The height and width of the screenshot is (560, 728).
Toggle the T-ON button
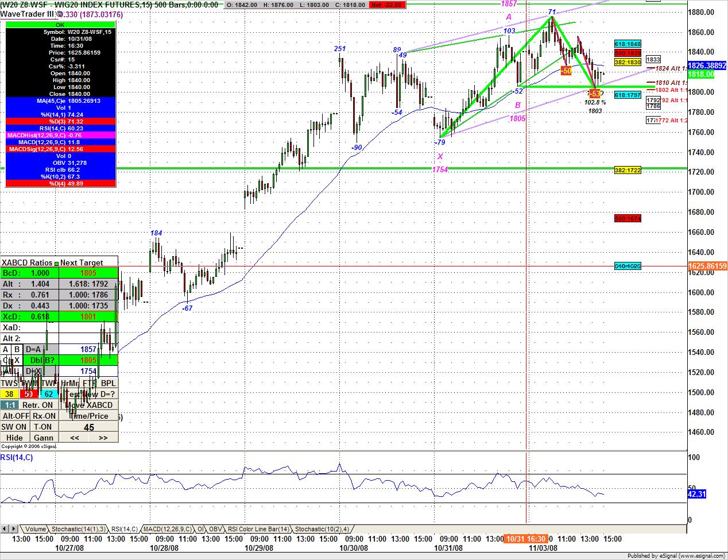coord(43,427)
